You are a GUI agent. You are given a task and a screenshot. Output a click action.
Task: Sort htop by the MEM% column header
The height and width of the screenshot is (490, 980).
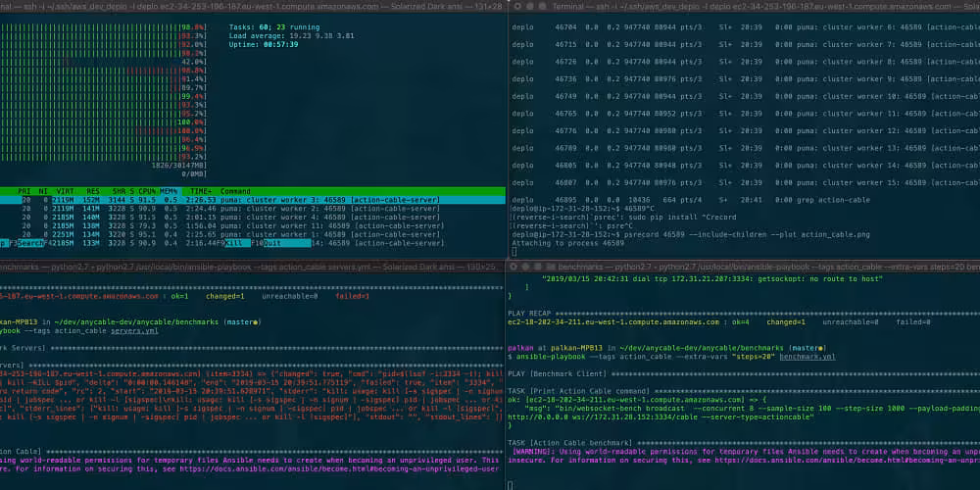(169, 191)
